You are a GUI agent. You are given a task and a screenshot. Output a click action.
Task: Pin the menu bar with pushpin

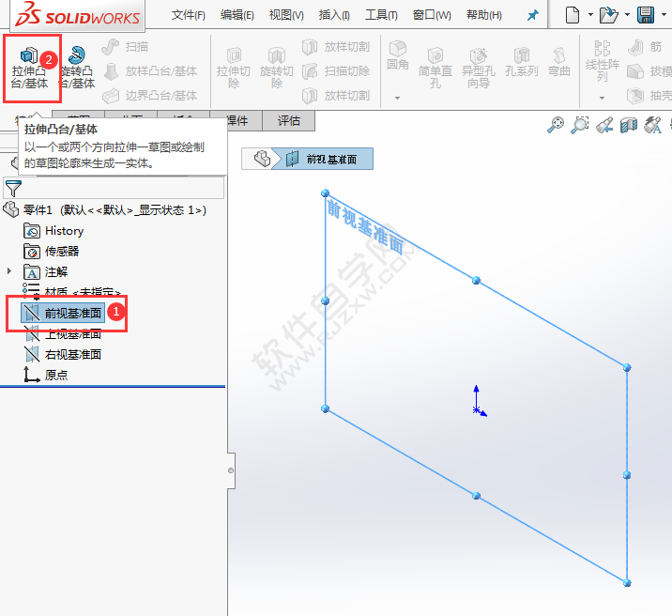click(533, 16)
